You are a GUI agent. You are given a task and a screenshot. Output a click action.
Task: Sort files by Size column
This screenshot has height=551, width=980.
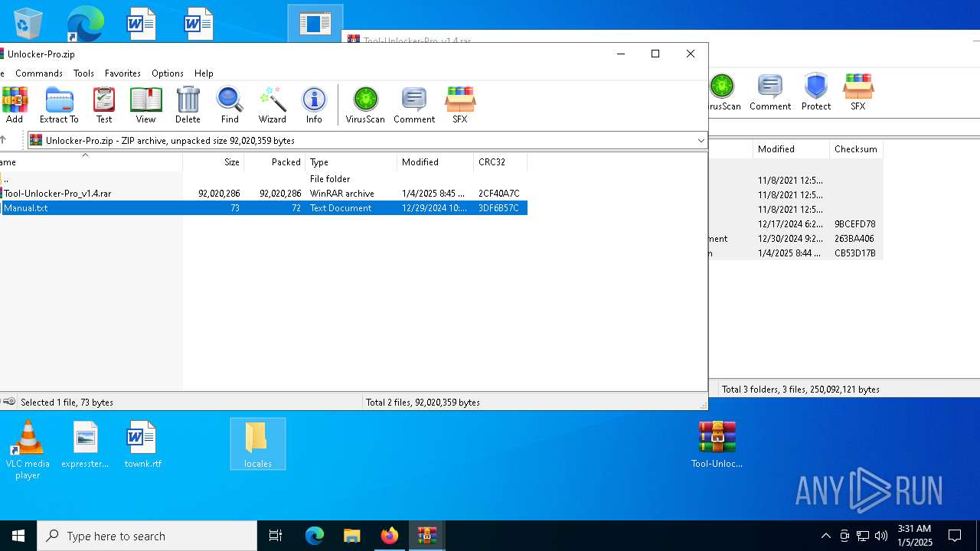click(x=214, y=162)
